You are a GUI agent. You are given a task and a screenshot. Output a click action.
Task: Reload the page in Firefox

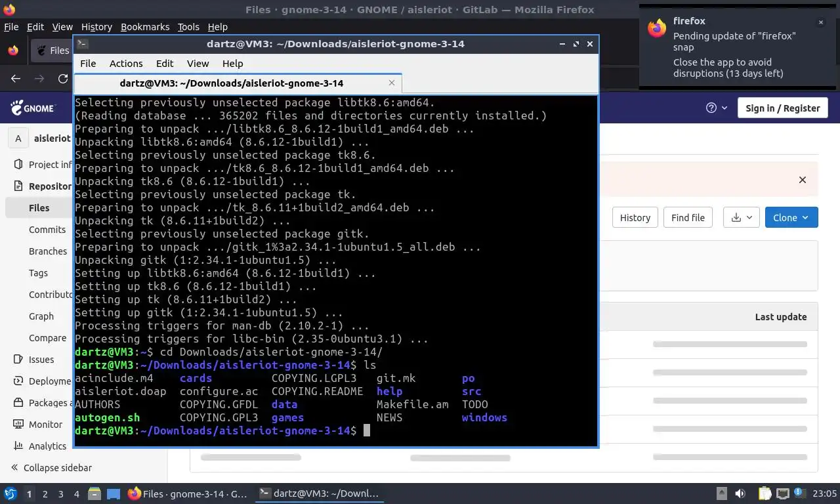[63, 79]
